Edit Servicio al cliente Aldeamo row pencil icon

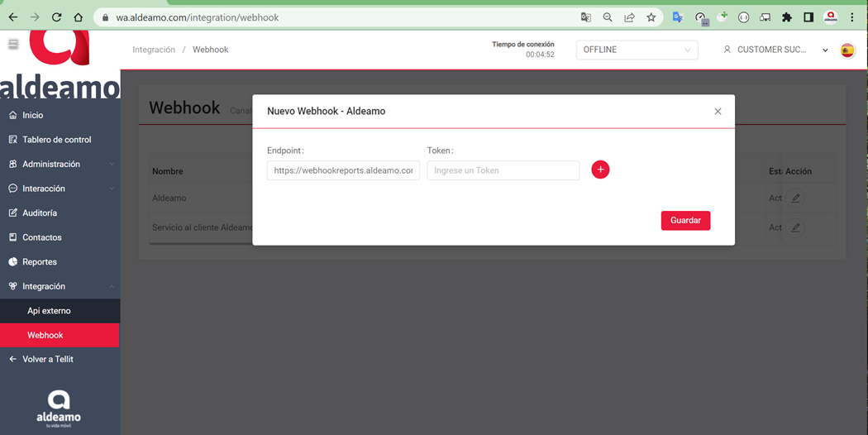(795, 227)
